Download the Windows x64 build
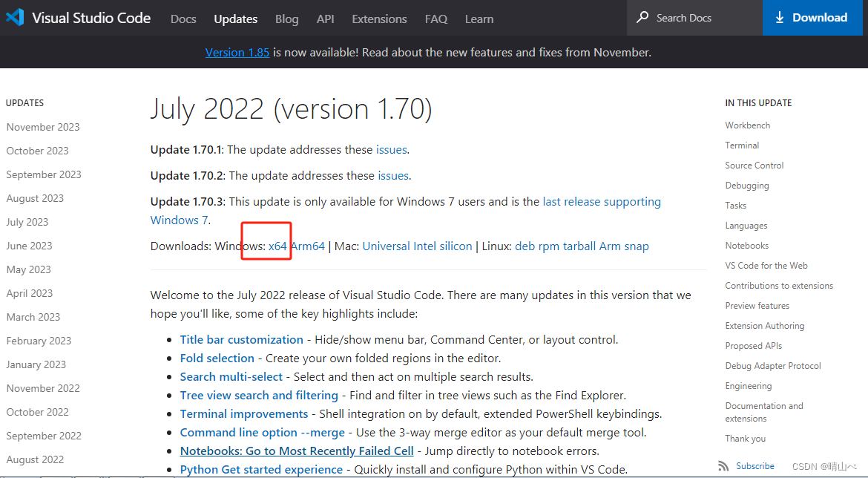Viewport: 868px width, 478px height. click(277, 246)
